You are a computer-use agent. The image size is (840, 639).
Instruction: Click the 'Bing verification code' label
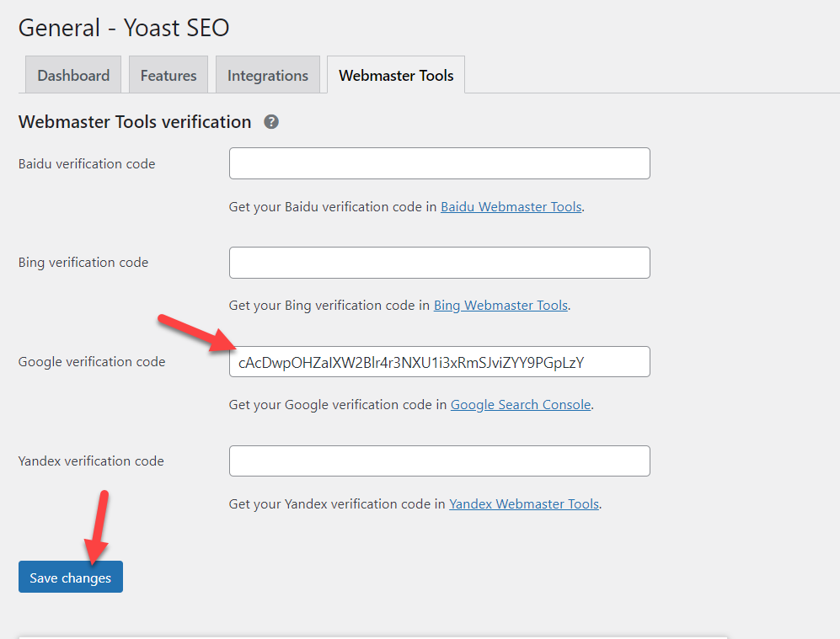click(83, 262)
